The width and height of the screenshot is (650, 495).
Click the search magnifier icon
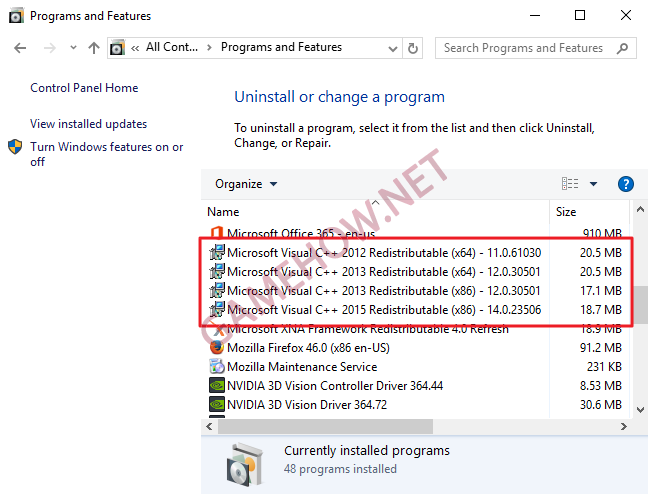(x=622, y=49)
